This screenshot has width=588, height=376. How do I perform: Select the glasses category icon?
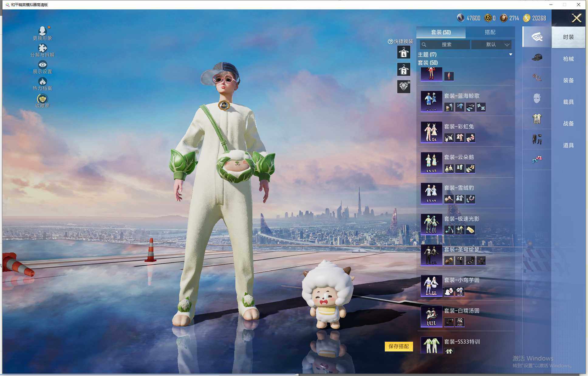point(537,78)
